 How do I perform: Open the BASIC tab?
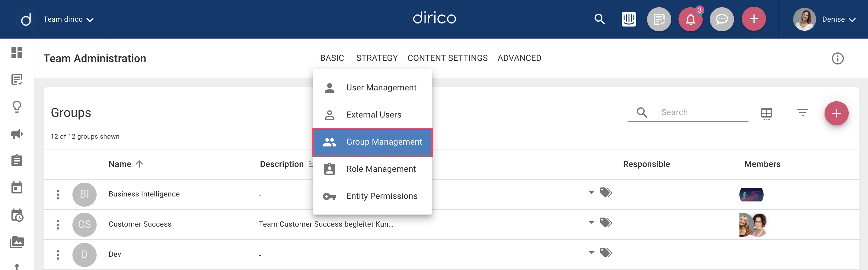pos(332,58)
